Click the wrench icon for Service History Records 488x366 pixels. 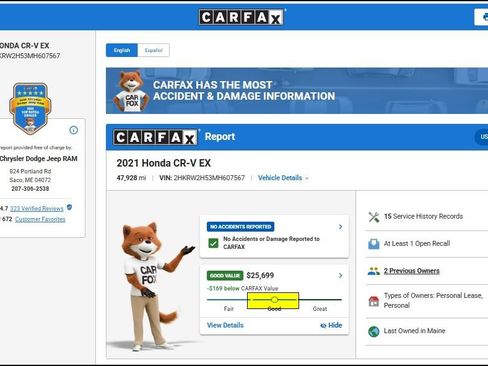pyautogui.click(x=374, y=217)
